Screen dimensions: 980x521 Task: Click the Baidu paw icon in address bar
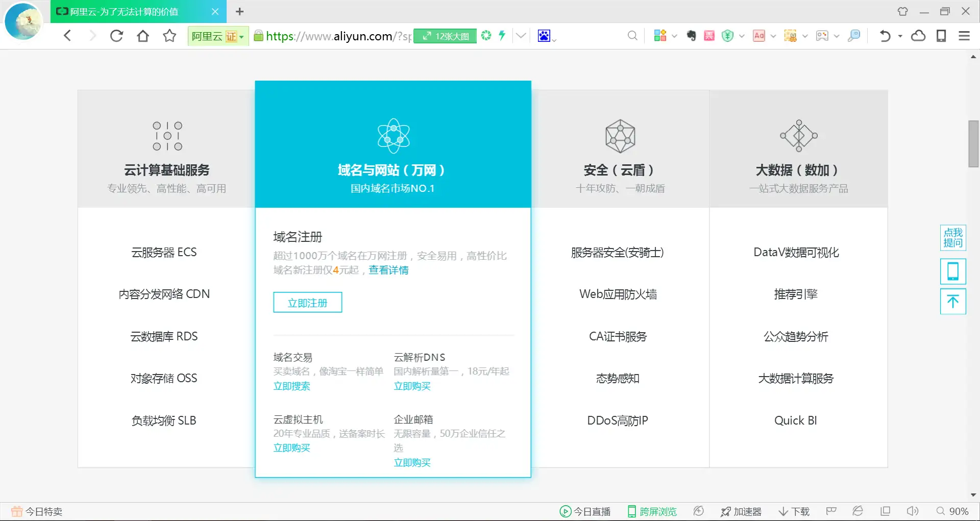(544, 36)
